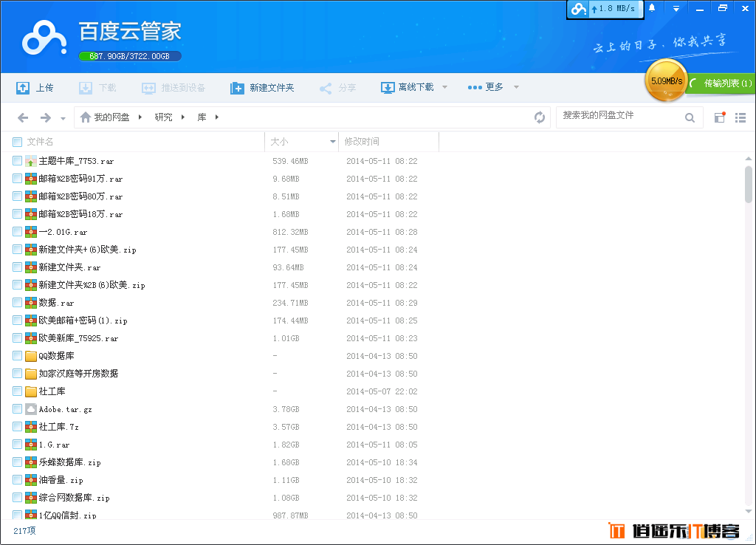Screen dimensions: 756x545
Task: Click the archive icon of 1.G.rar
Action: coord(31,445)
